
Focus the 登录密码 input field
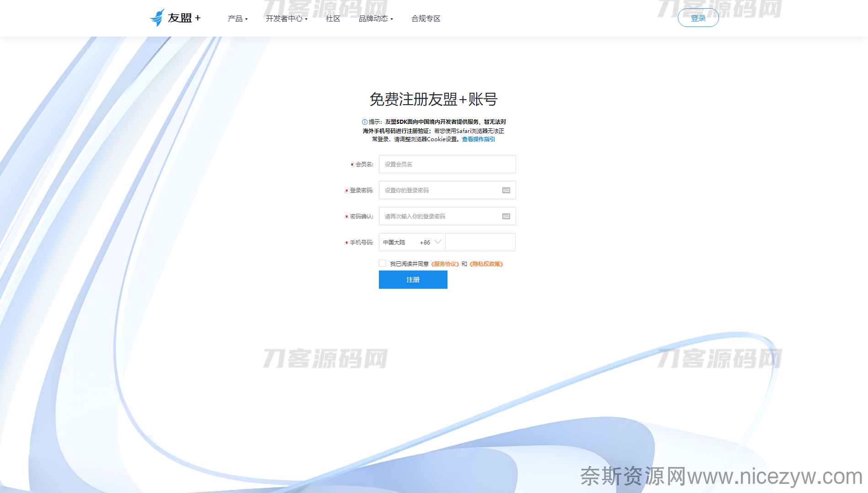point(447,190)
